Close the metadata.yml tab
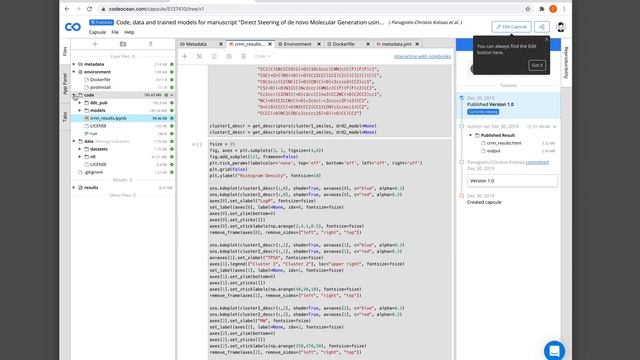Viewport: 640px width, 360px height. (417, 44)
